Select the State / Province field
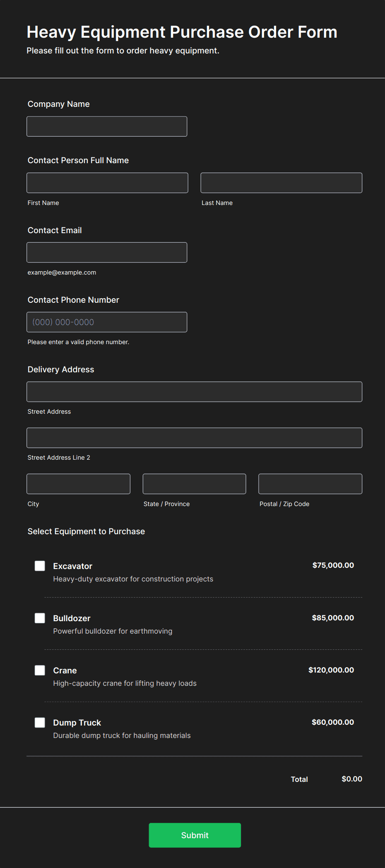The image size is (385, 868). 194,484
